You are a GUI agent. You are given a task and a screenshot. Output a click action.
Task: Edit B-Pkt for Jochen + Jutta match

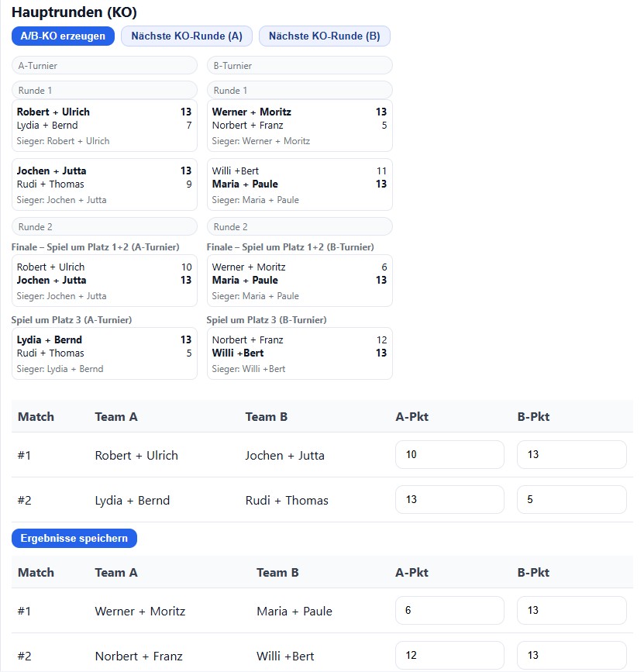[571, 455]
